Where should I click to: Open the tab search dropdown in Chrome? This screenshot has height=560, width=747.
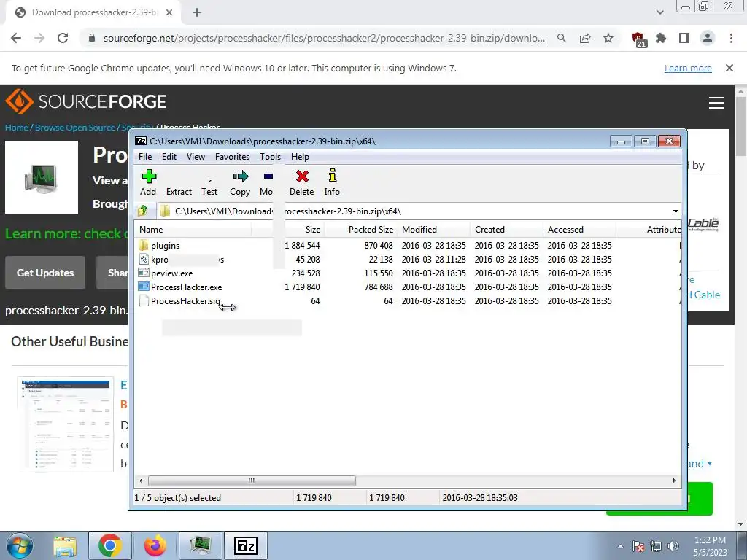(x=659, y=12)
